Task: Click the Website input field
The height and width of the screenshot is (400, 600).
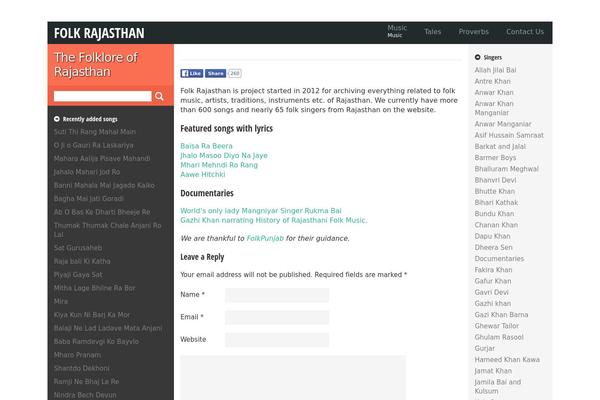Action: click(277, 340)
